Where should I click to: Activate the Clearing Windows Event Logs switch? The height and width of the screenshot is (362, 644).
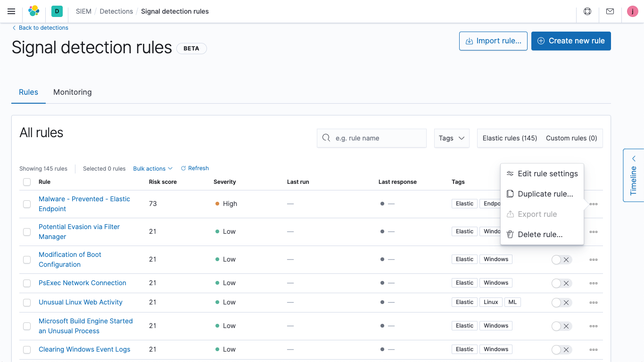(x=561, y=350)
